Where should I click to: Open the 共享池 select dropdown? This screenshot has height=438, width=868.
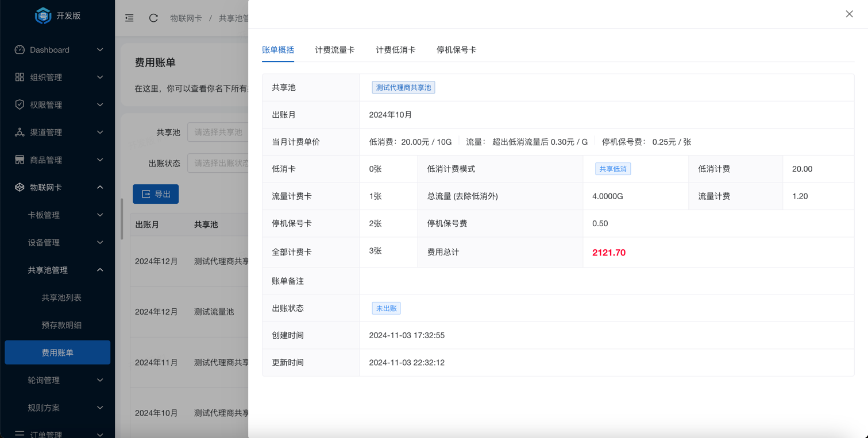tap(218, 132)
